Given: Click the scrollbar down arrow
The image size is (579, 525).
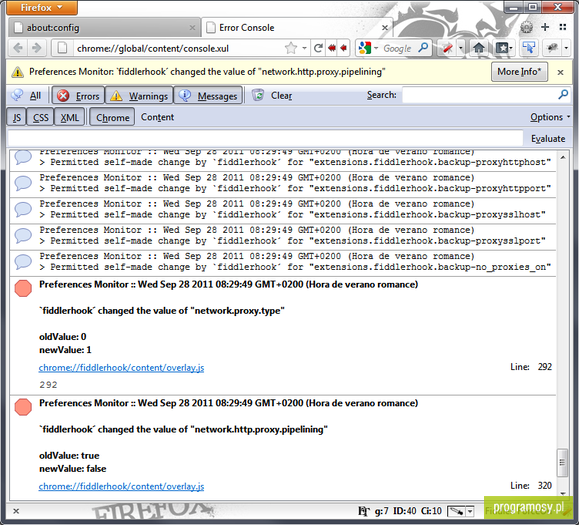Looking at the screenshot, I should pyautogui.click(x=563, y=493).
